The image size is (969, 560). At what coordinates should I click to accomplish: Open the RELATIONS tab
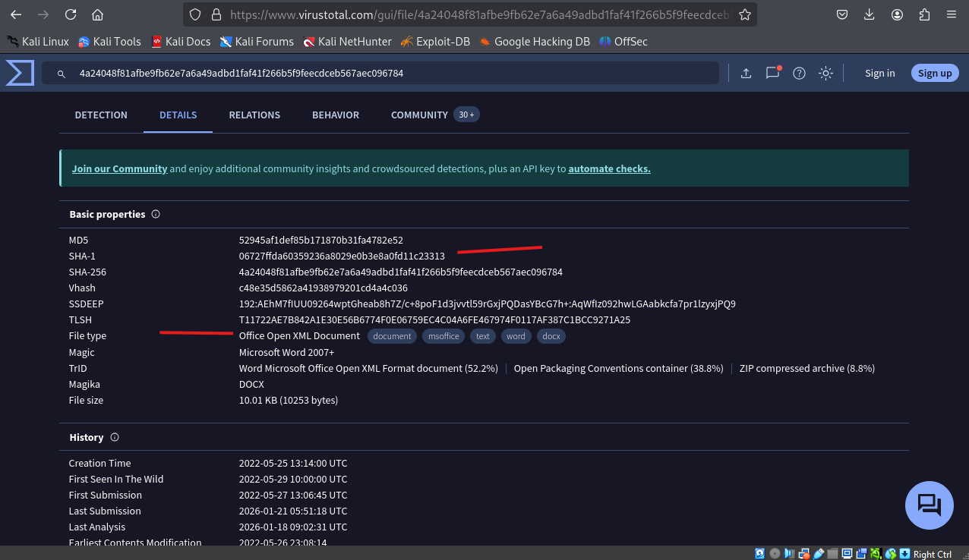pyautogui.click(x=254, y=115)
